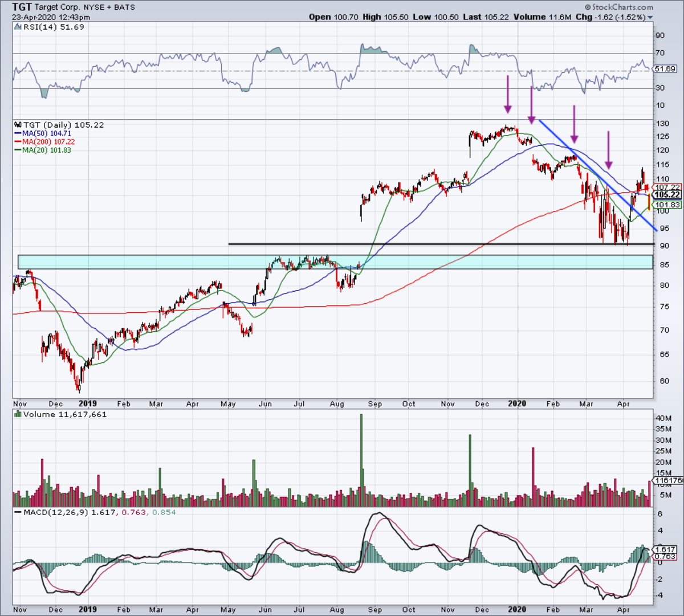This screenshot has height=616, width=684.
Task: Click the Last 105.22 quote value
Action: pos(486,17)
